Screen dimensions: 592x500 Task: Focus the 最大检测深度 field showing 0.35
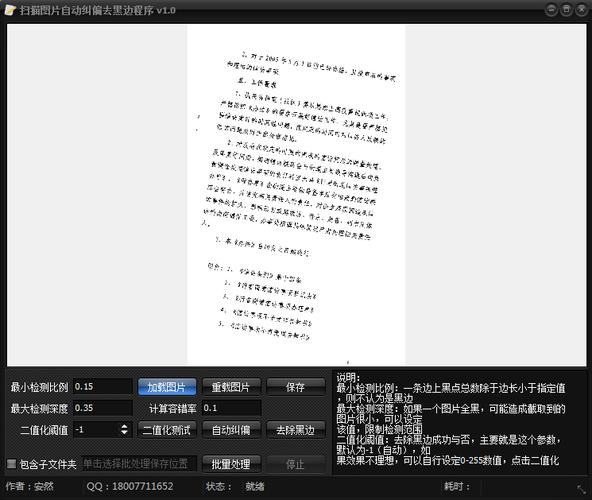pos(103,408)
